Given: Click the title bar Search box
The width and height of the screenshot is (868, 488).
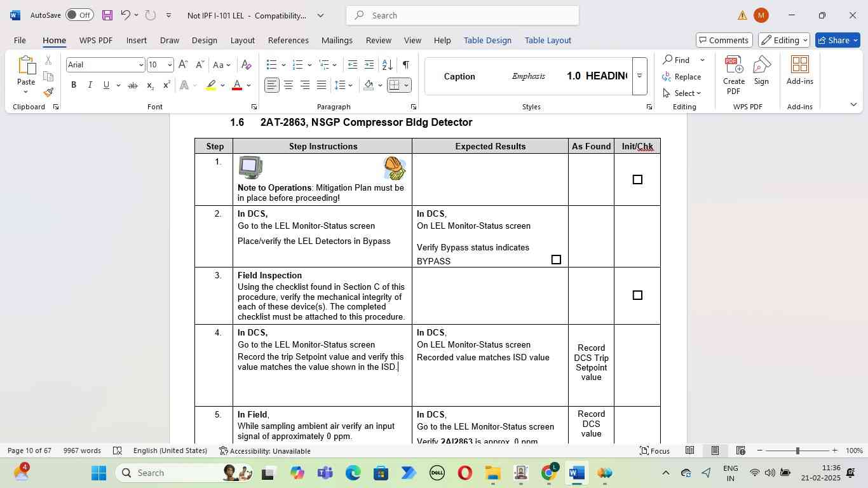Looking at the screenshot, I should [x=463, y=15].
